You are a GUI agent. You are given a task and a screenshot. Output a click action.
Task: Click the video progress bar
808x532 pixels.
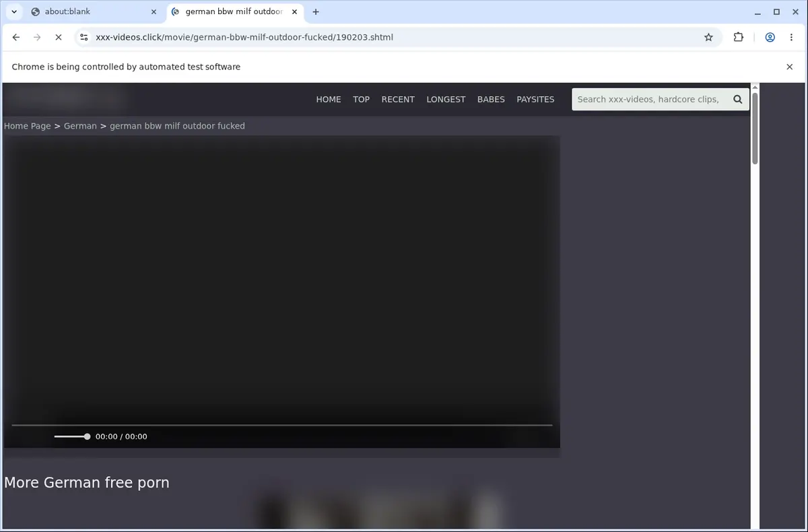tap(282, 425)
